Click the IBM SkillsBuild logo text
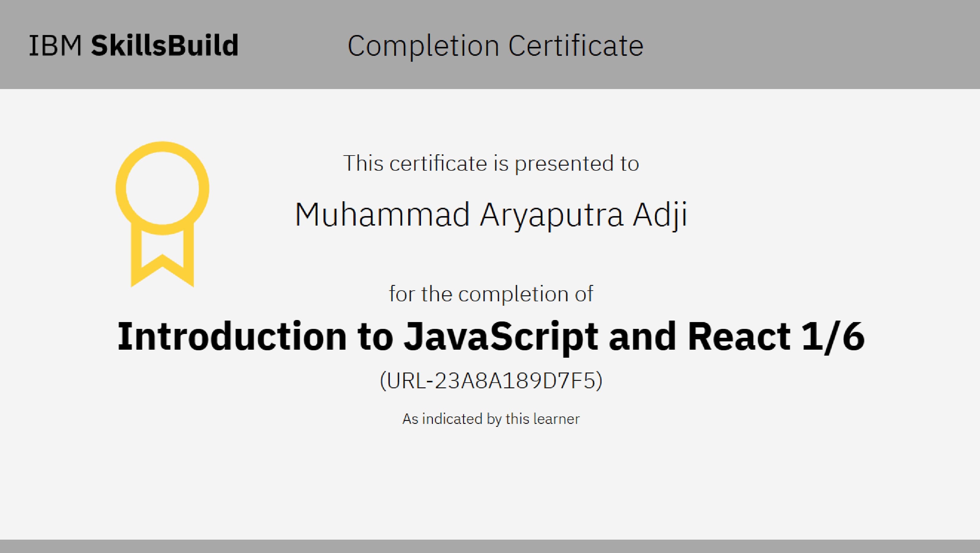 (x=134, y=45)
